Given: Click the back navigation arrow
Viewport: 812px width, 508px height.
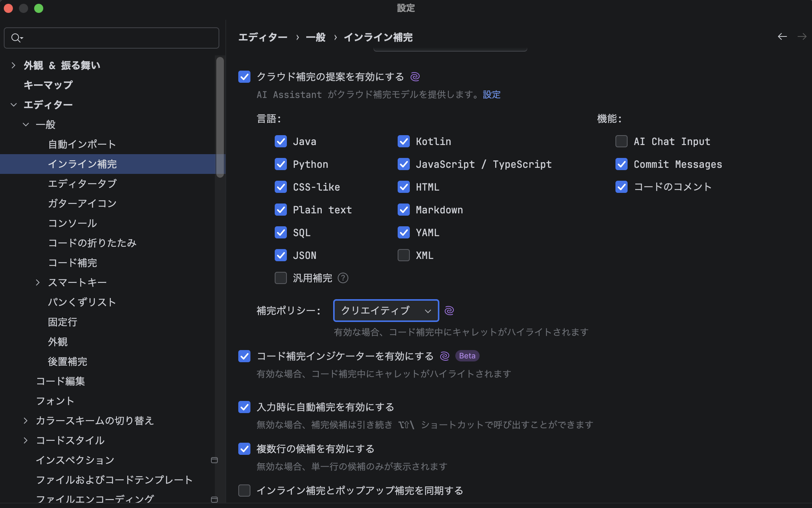Looking at the screenshot, I should (782, 36).
